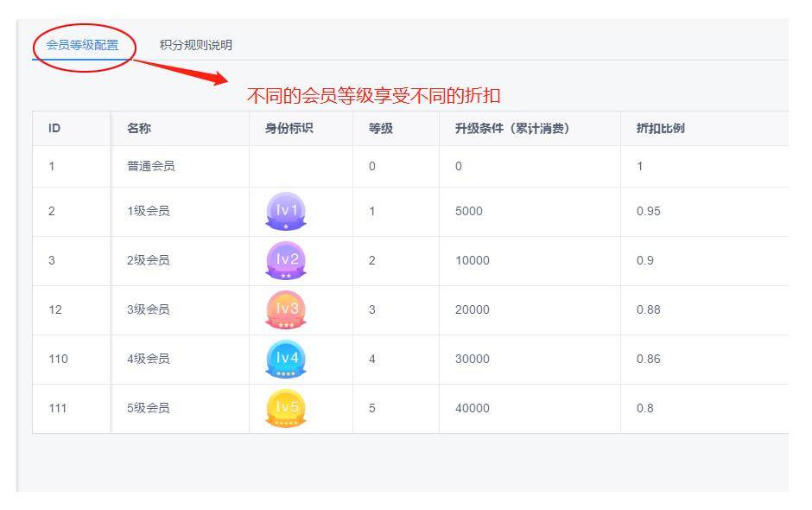
Task: Click the lv2 membership badge icon
Action: click(286, 260)
